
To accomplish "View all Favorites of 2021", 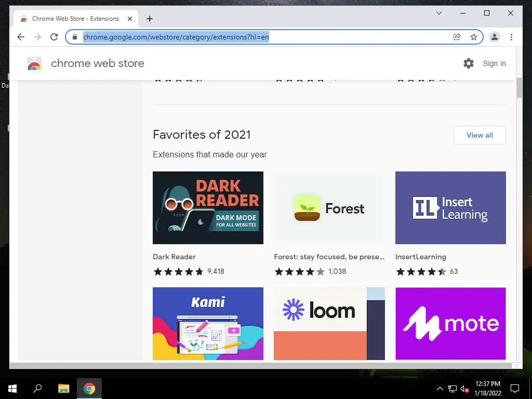I will point(480,135).
